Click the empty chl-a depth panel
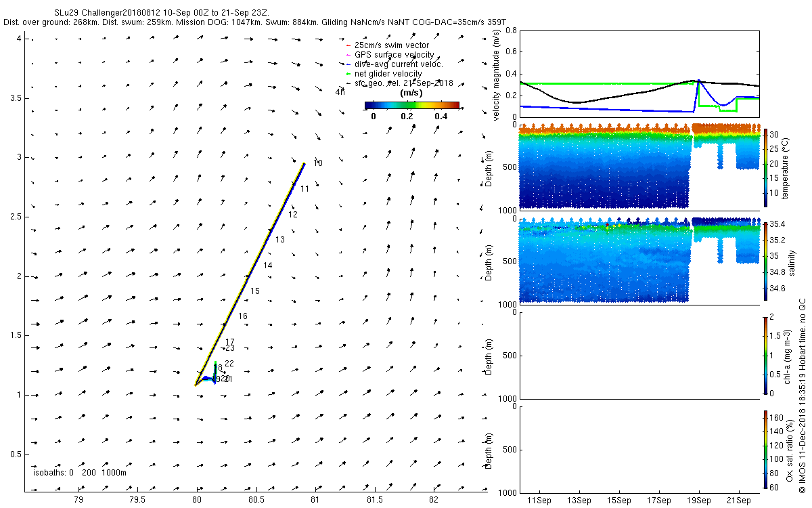Screen dimensions: 812x508 click(639, 355)
